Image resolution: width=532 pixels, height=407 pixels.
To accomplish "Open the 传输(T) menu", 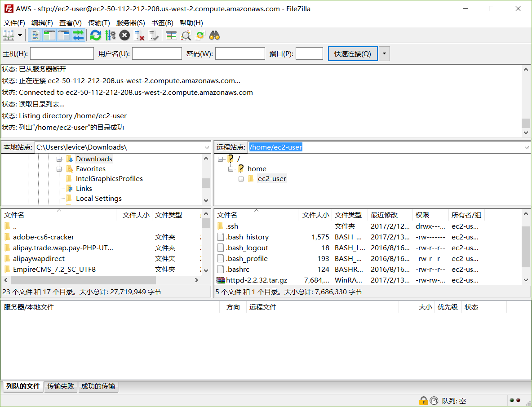I will point(99,23).
